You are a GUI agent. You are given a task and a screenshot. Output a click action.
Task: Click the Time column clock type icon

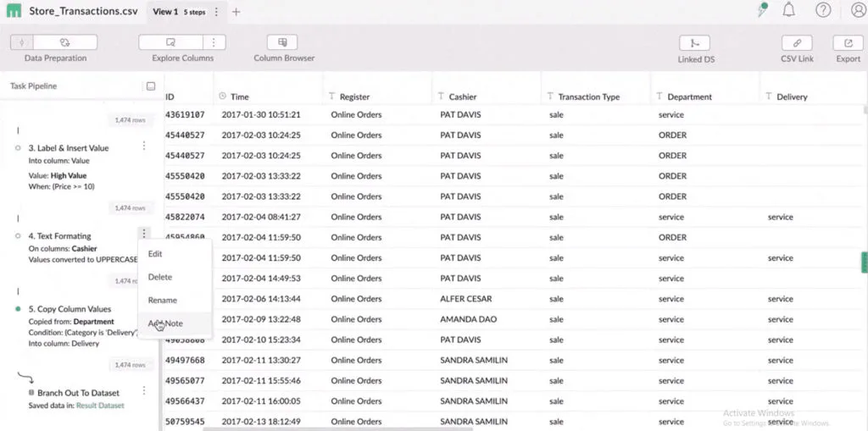coord(223,97)
